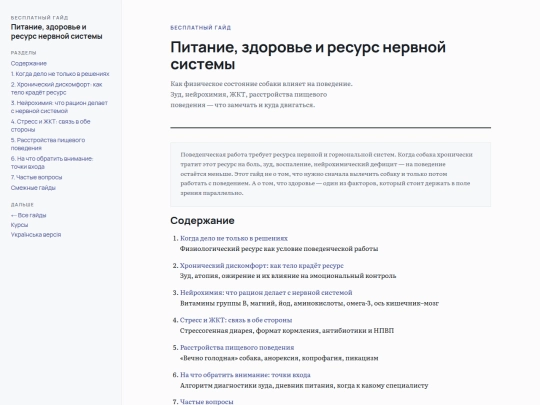Click the sidebar link "Смежные гайды"

(x=33, y=188)
